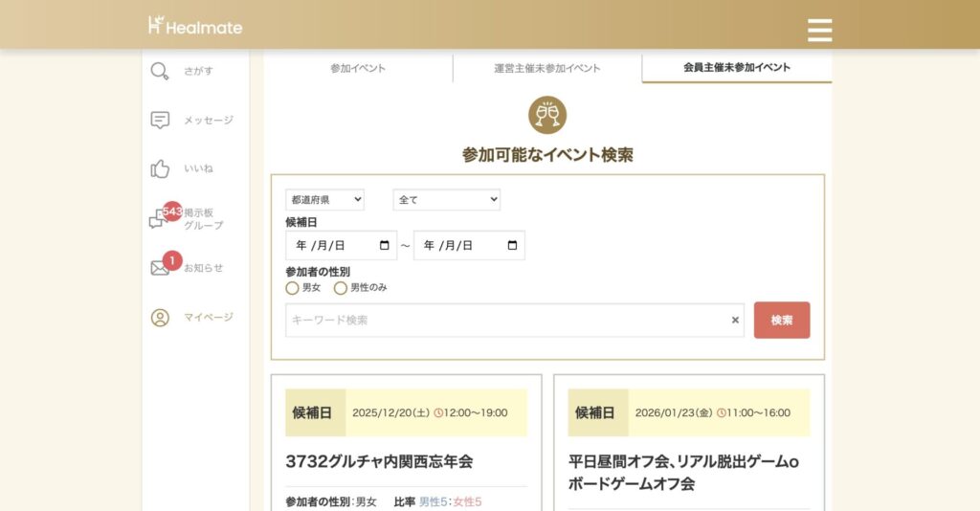The image size is (980, 511).
Task: Click the いいね sidebar label
Action: click(x=198, y=168)
